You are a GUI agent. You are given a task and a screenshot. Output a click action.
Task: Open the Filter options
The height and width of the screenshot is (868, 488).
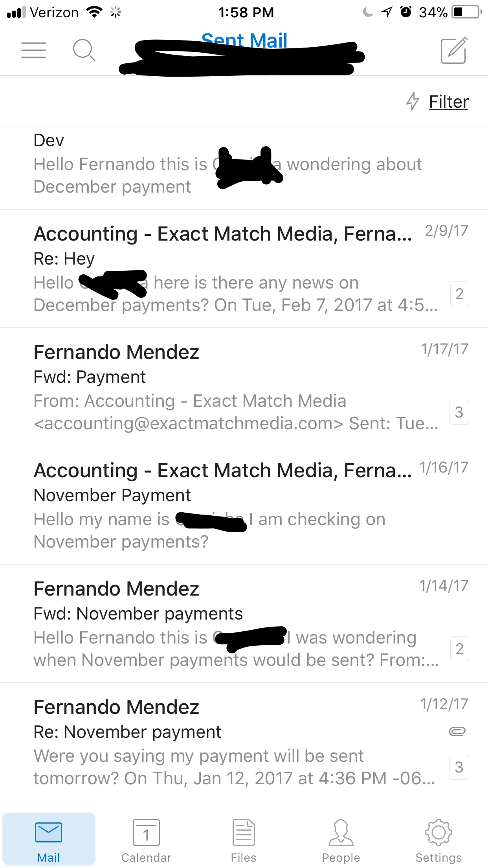(448, 101)
